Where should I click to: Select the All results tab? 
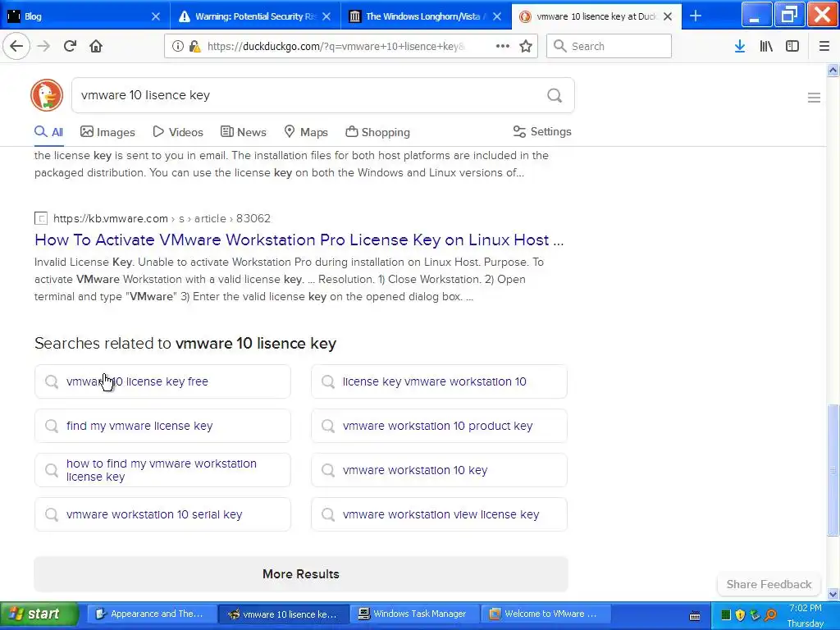click(x=48, y=132)
